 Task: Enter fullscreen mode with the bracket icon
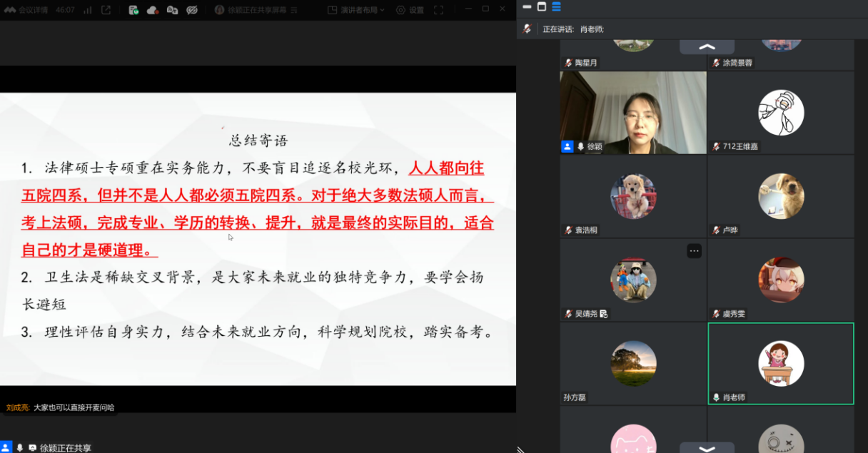pos(438,10)
